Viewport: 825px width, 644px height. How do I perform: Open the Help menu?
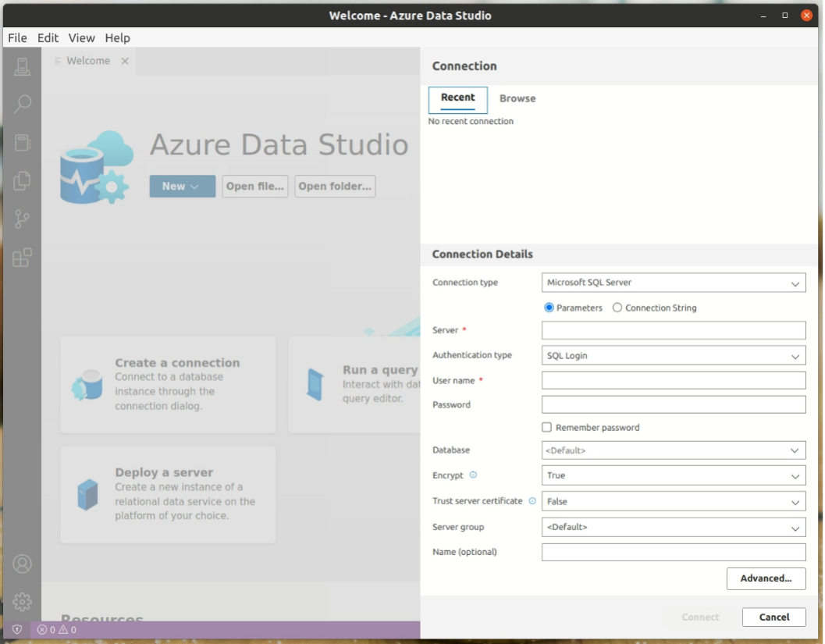tap(117, 37)
